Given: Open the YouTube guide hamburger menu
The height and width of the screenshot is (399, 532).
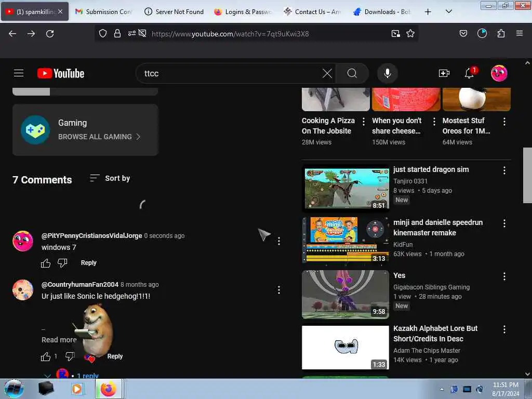Looking at the screenshot, I should click(19, 73).
